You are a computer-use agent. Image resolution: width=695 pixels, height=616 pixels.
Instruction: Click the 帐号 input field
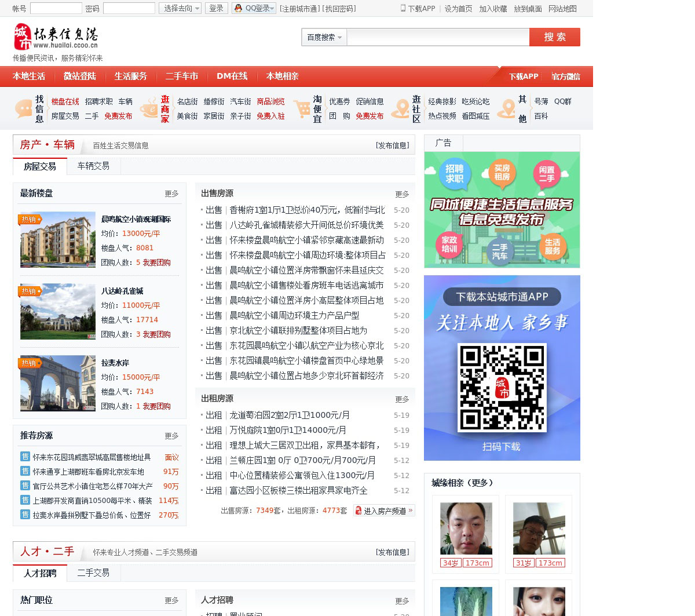pos(56,8)
